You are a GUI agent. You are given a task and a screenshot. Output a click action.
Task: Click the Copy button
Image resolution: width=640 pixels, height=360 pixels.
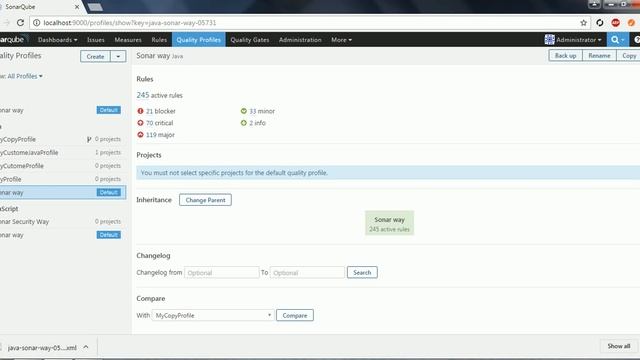click(629, 56)
